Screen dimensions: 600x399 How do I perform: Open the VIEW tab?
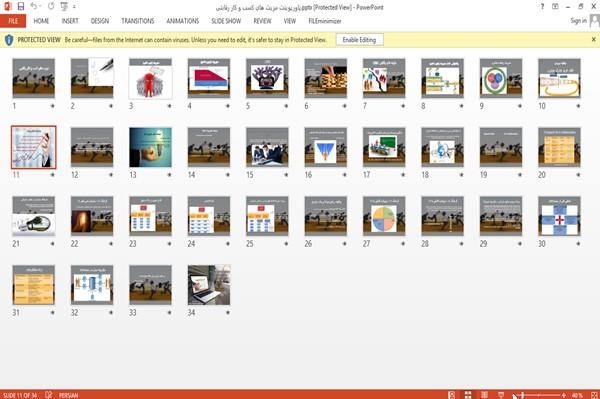[x=290, y=21]
